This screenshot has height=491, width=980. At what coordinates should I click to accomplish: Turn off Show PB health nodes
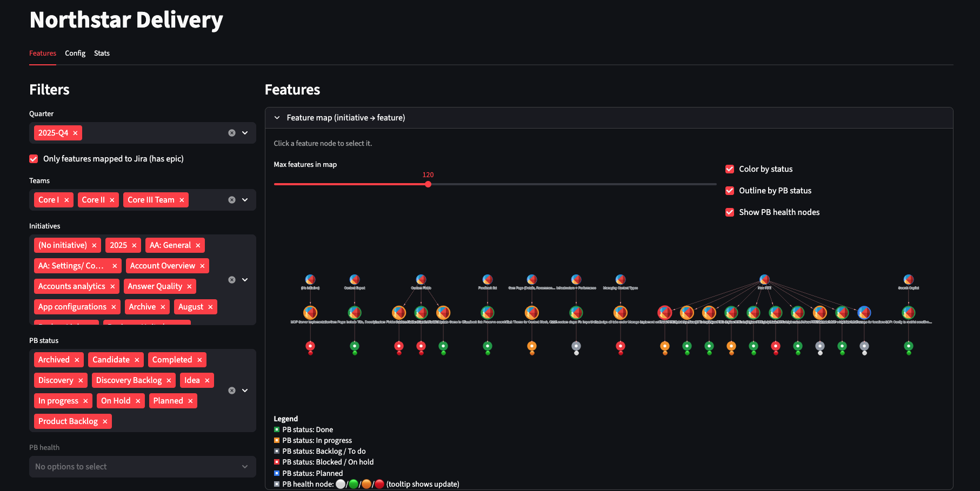tap(730, 212)
